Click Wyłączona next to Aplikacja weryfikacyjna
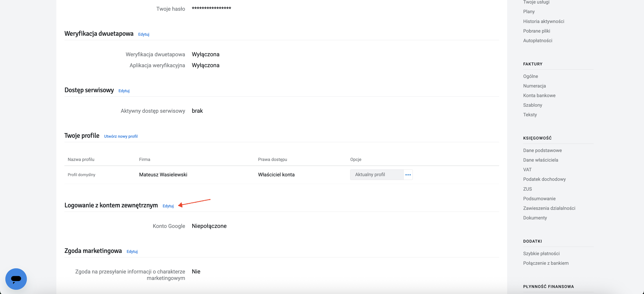 pos(205,65)
